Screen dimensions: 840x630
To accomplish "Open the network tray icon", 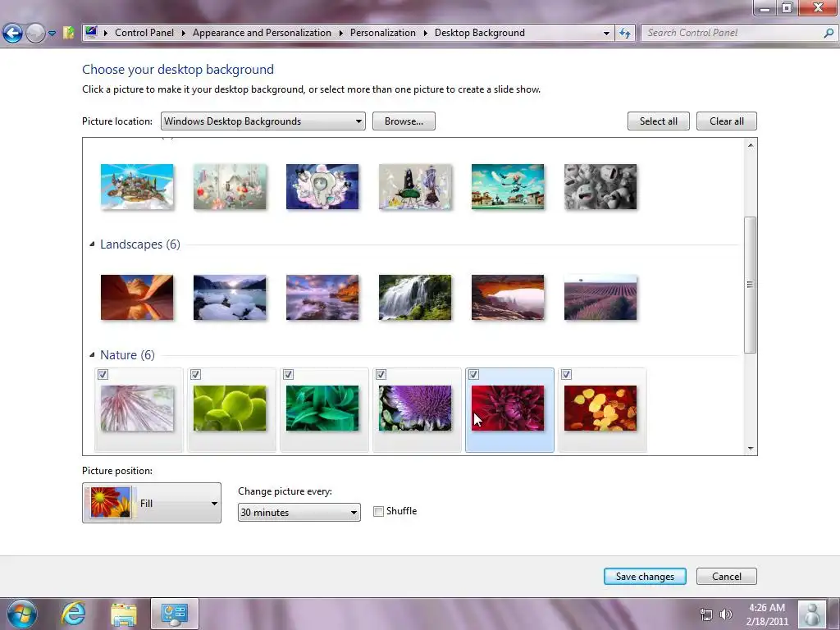I will click(706, 614).
